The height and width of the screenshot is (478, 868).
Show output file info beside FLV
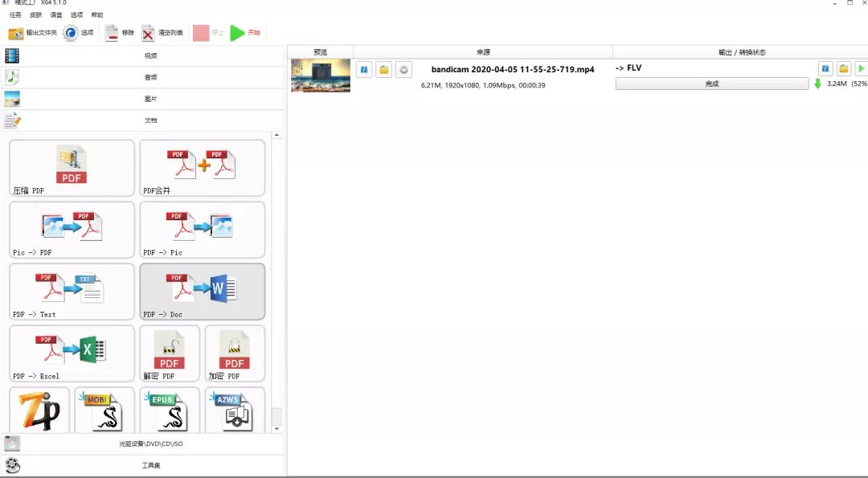pos(825,68)
